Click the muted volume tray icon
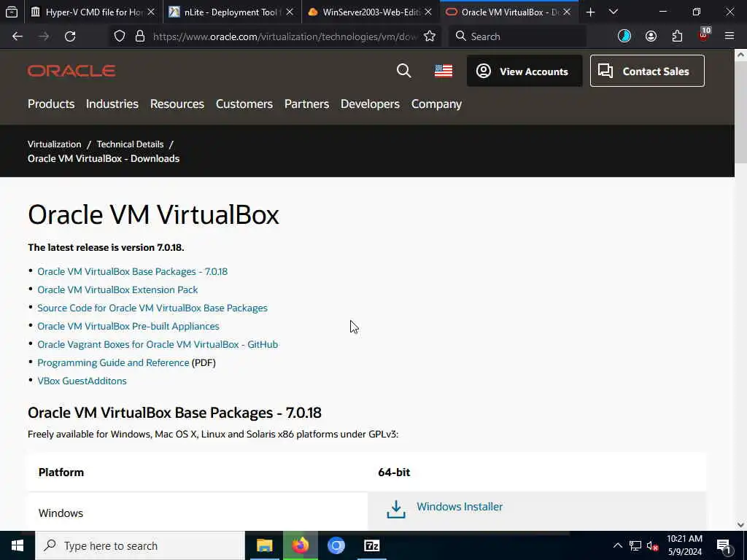Screen dimensions: 747x560 coord(652,545)
